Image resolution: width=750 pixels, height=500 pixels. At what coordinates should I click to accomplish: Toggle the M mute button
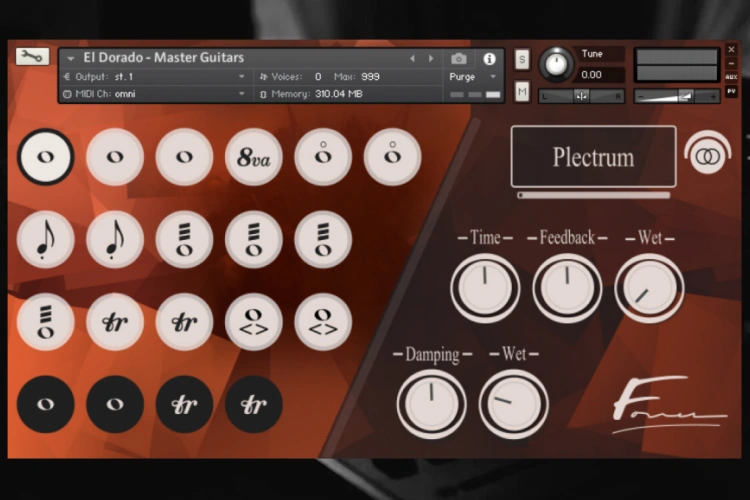coord(522,92)
